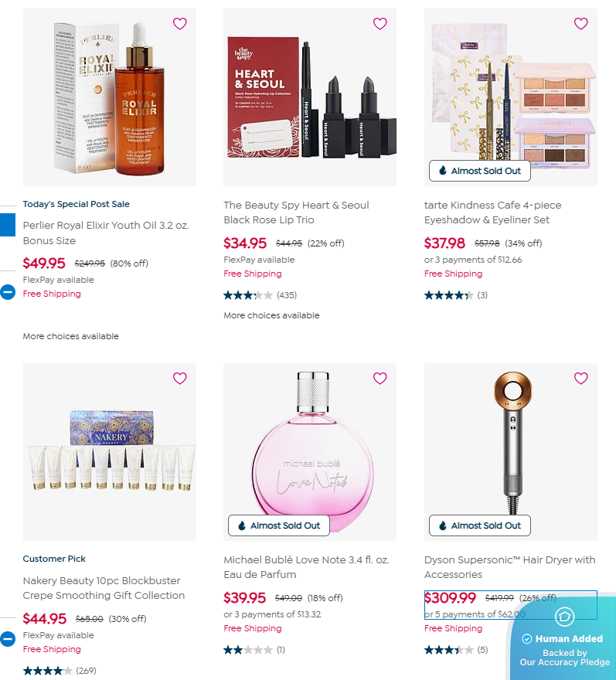Open Dyson Supersonic Hair Dryer title link
Screen dimensions: 616x680
[x=509, y=567]
